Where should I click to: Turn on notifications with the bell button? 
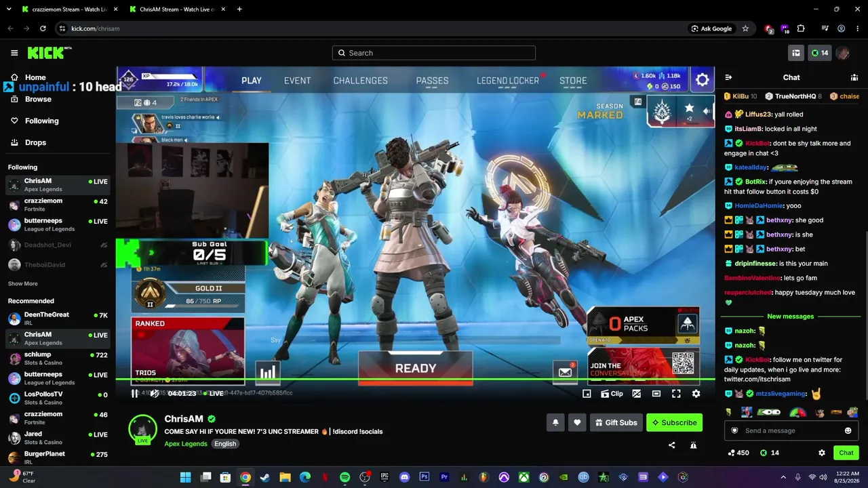click(555, 422)
